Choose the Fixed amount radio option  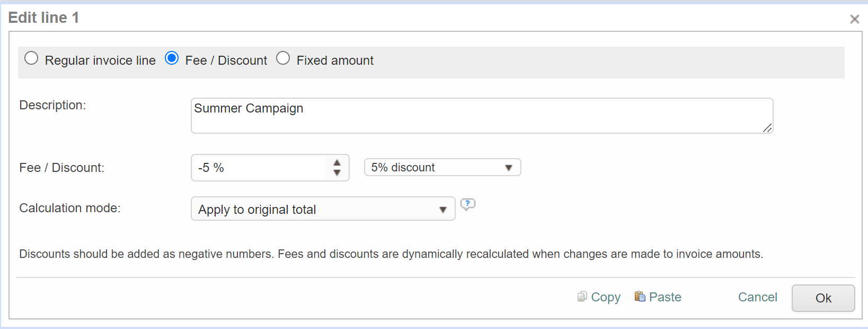tap(283, 58)
